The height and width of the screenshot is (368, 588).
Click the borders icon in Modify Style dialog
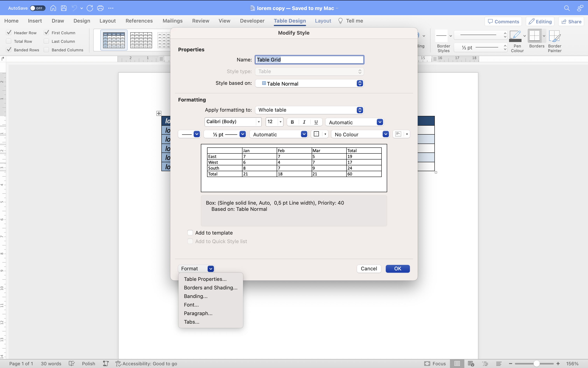point(317,134)
